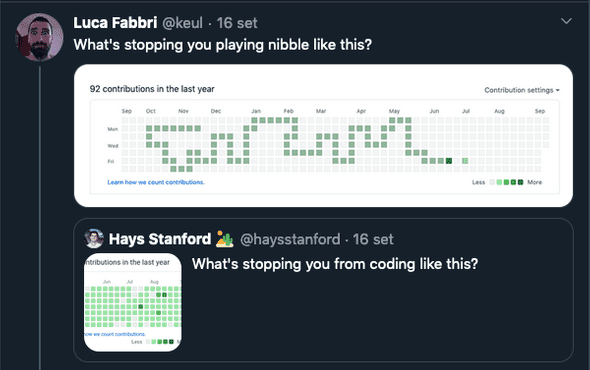Open the quoted contribution graph thumbnail
This screenshot has width=590, height=370.
tap(132, 302)
